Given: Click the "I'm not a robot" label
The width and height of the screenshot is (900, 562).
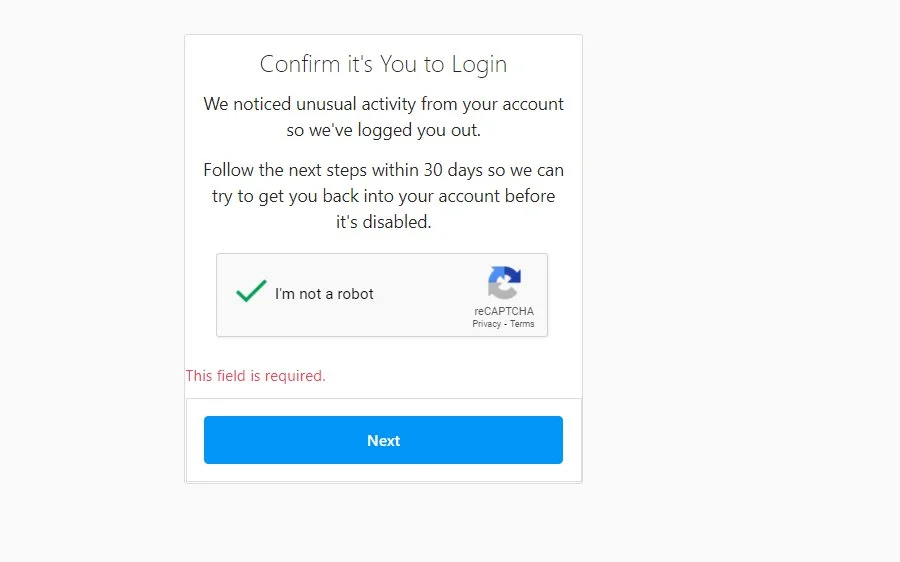Looking at the screenshot, I should 324,294.
